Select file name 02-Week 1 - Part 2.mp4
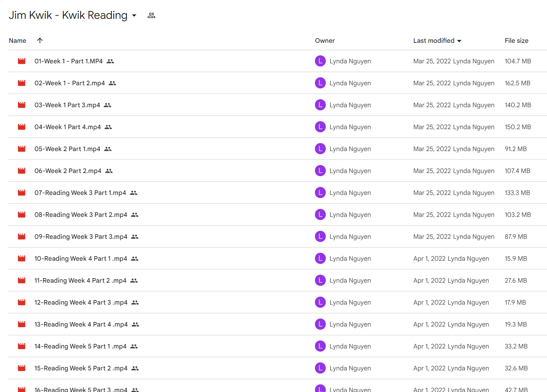This screenshot has width=547, height=392. 70,83
